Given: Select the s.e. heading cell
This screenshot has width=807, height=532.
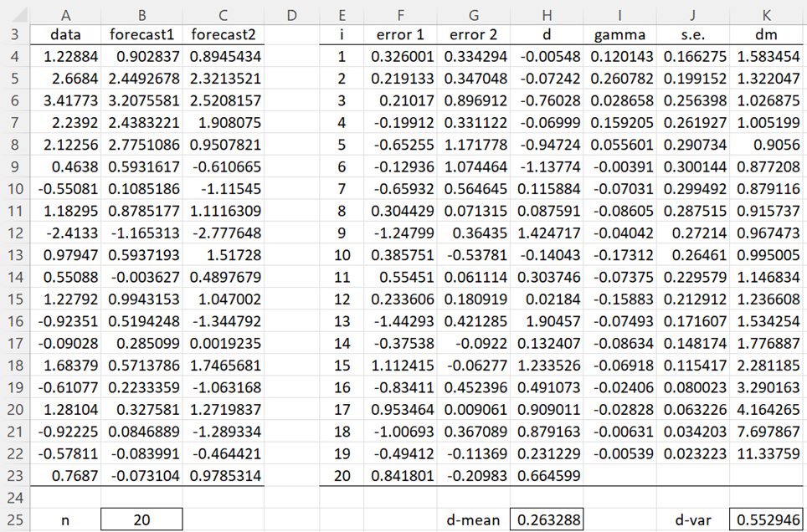Looking at the screenshot, I should [693, 34].
